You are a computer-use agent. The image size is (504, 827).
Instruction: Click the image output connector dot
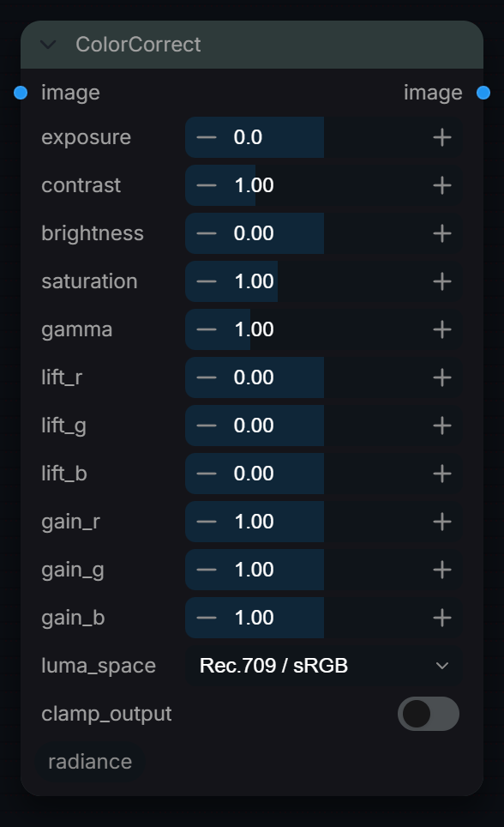pyautogui.click(x=483, y=93)
